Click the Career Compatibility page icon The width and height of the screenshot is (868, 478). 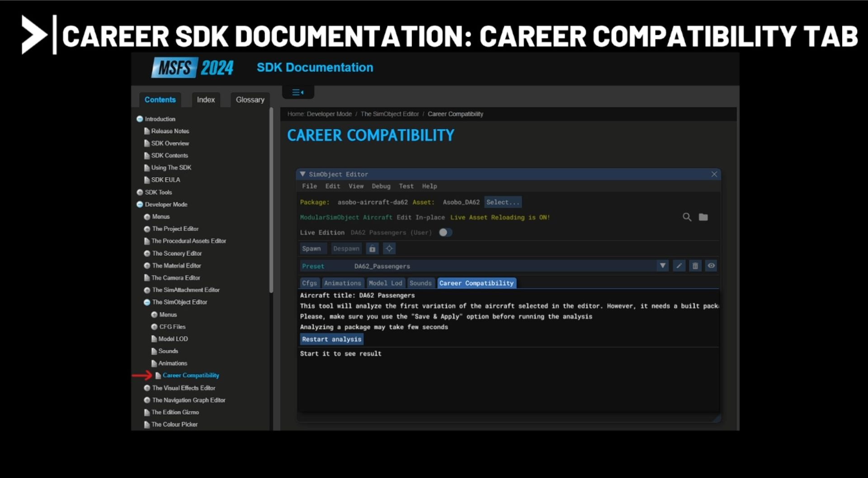pos(158,375)
